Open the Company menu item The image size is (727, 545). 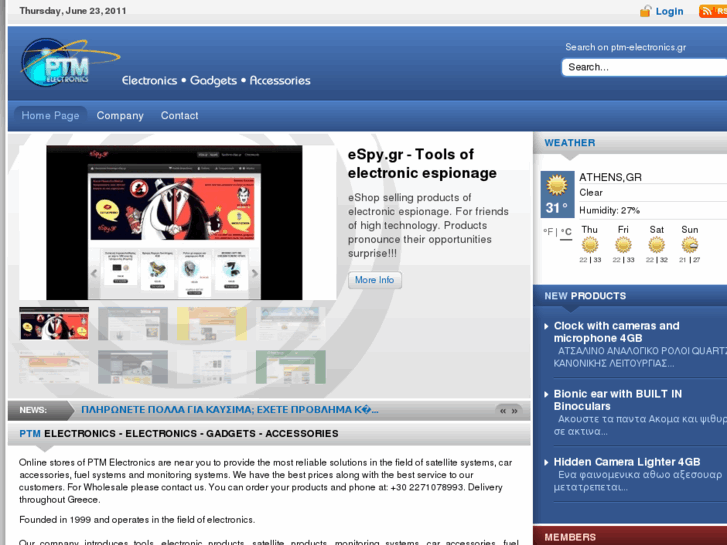[120, 115]
